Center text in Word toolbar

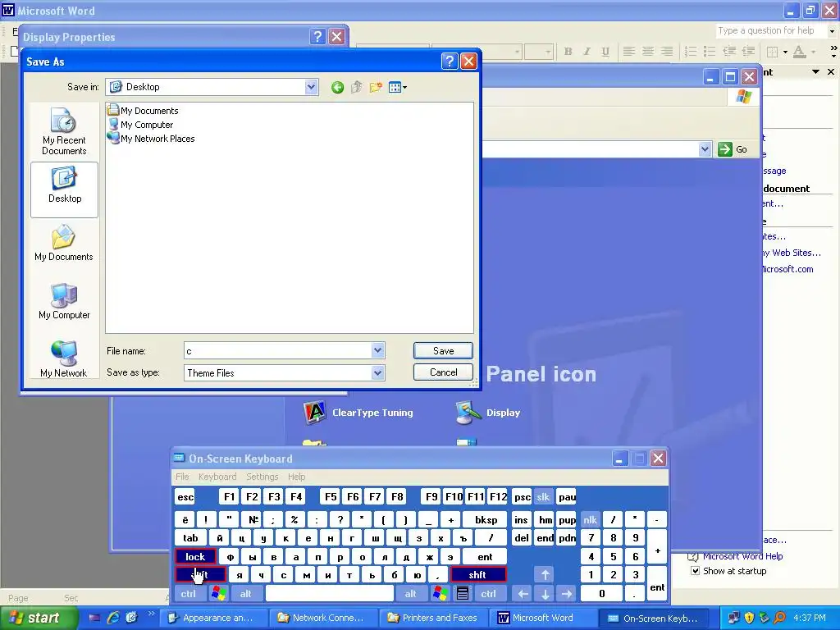click(x=648, y=52)
